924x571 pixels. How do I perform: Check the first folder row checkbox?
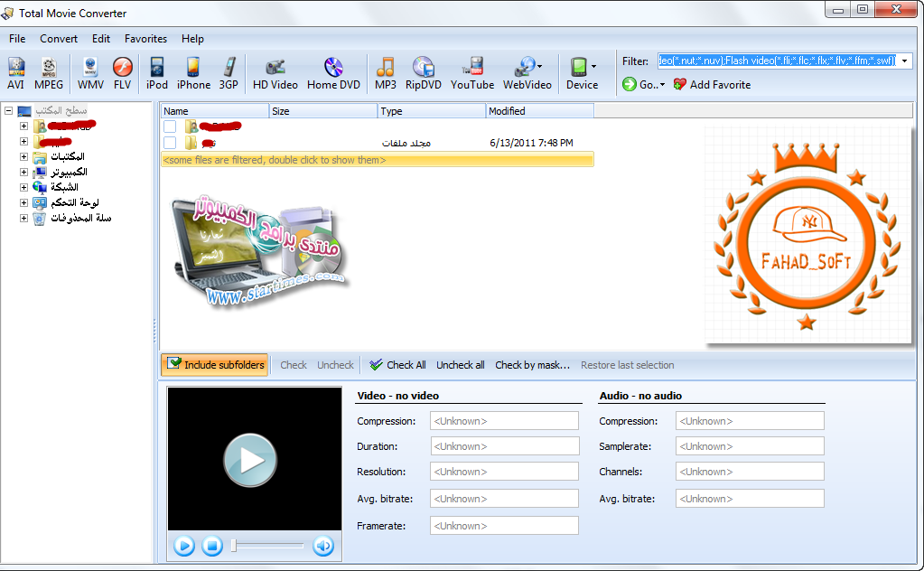pos(170,126)
